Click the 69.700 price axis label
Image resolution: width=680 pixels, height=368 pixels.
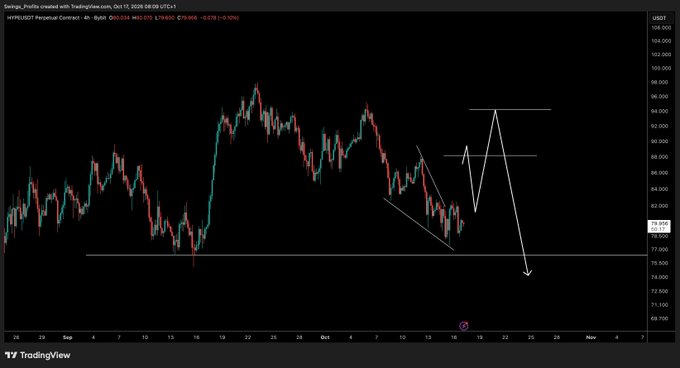click(661, 319)
